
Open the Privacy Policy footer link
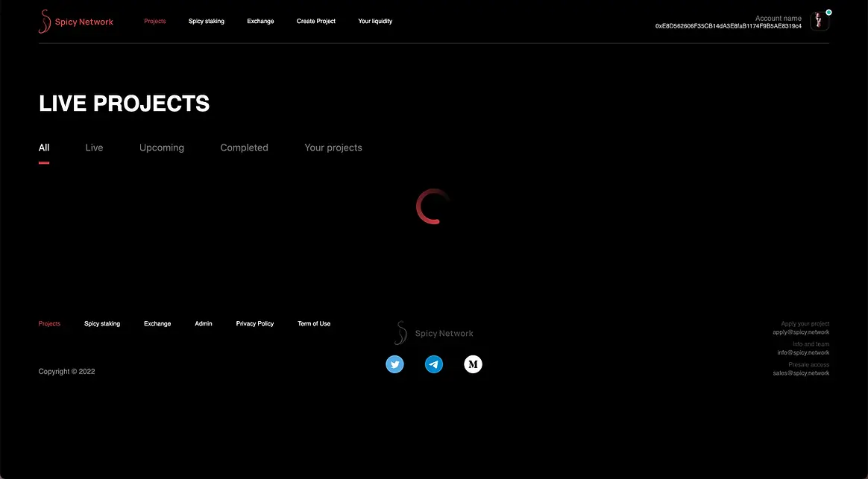[x=255, y=324]
